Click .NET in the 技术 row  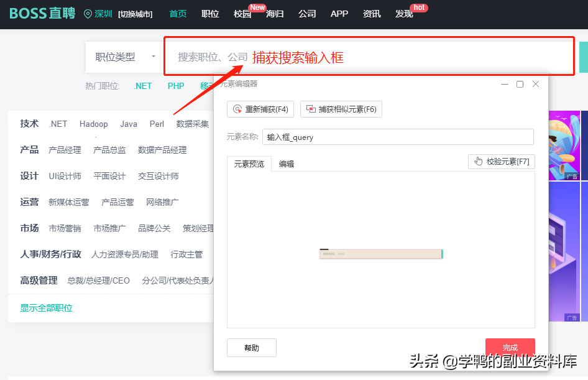point(58,124)
